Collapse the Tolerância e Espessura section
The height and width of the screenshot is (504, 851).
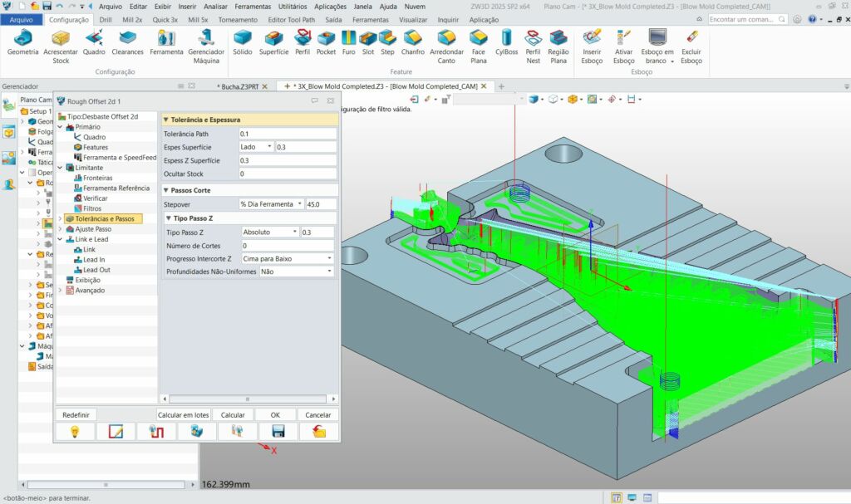pos(166,120)
